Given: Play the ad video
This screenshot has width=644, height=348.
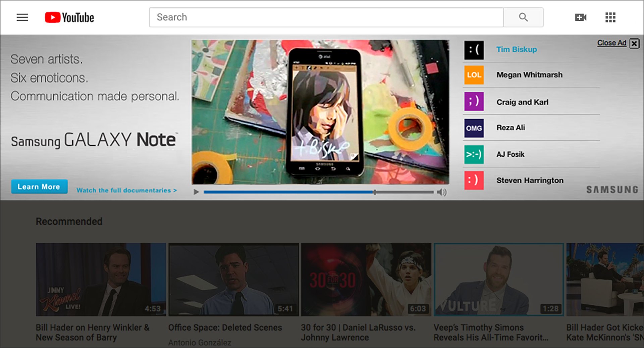Looking at the screenshot, I should [x=196, y=192].
